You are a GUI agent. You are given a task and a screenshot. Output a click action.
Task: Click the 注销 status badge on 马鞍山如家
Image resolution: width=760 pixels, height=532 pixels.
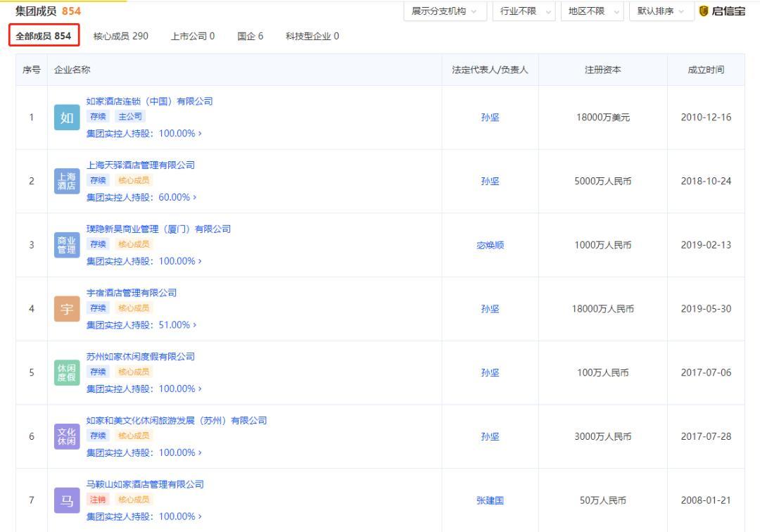[x=97, y=499]
